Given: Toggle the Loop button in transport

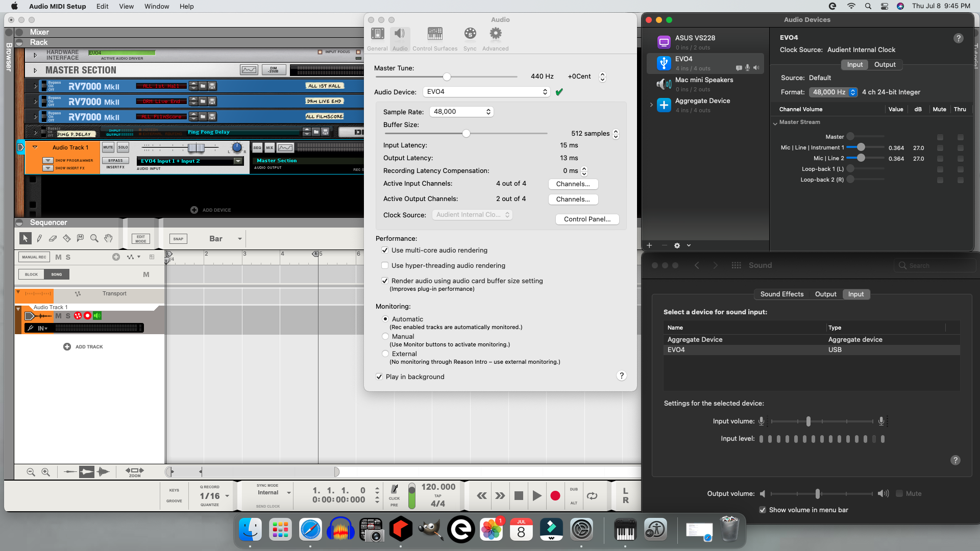Looking at the screenshot, I should [x=592, y=495].
